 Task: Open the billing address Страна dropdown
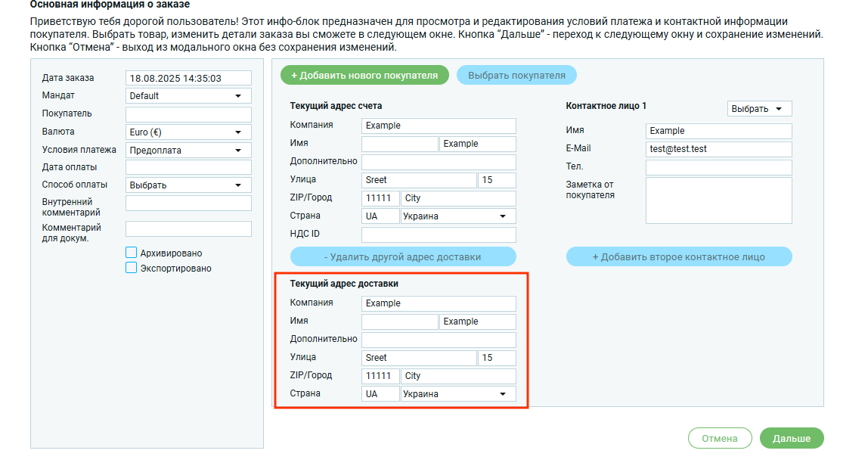click(x=457, y=216)
